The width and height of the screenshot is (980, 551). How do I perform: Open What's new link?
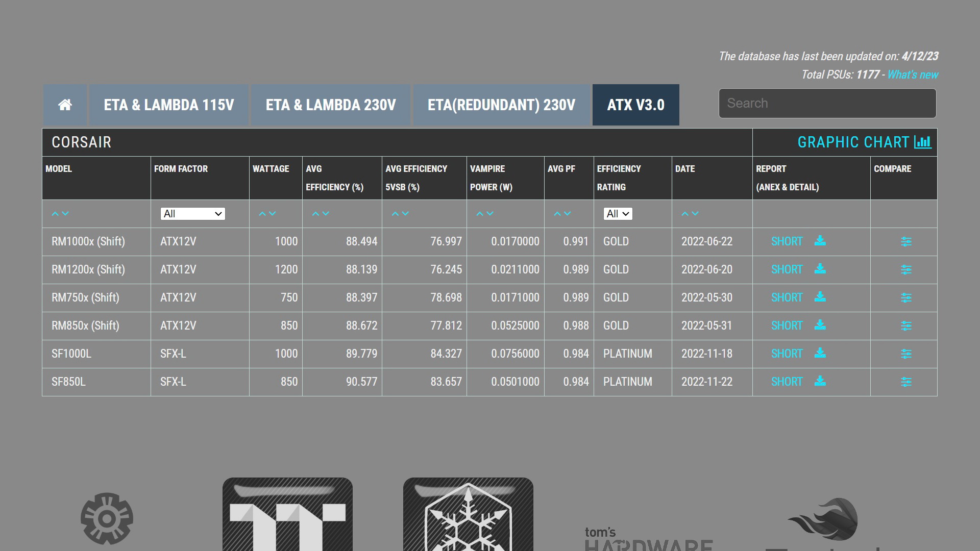point(913,74)
